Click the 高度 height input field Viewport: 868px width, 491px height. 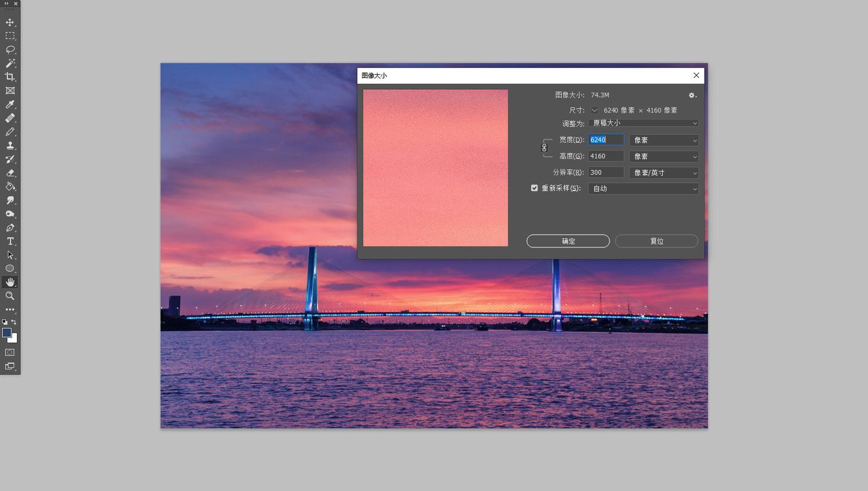605,156
